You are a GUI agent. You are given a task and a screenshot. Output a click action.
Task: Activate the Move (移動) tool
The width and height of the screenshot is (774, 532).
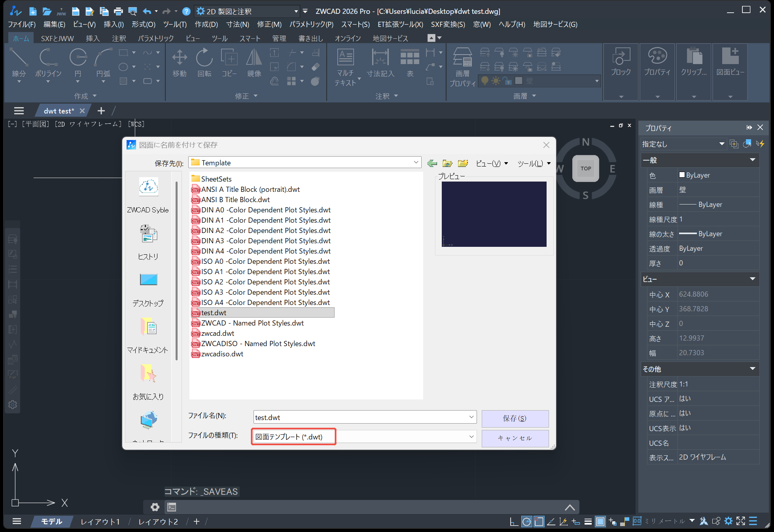[180, 63]
